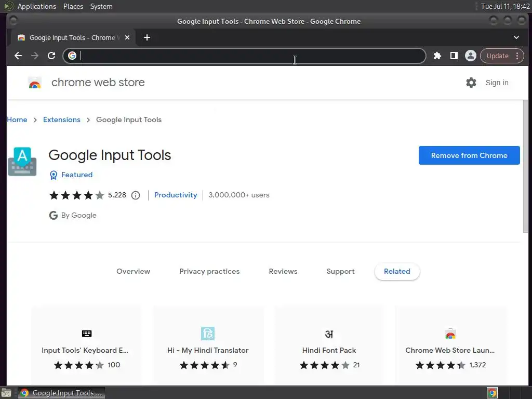Open Chrome Web Store Laun... card title

point(450,350)
